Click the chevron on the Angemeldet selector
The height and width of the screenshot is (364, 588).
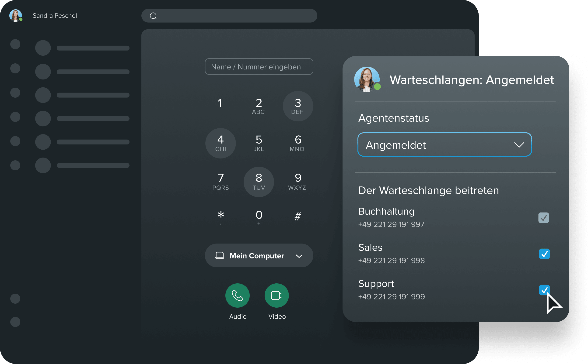(x=519, y=145)
